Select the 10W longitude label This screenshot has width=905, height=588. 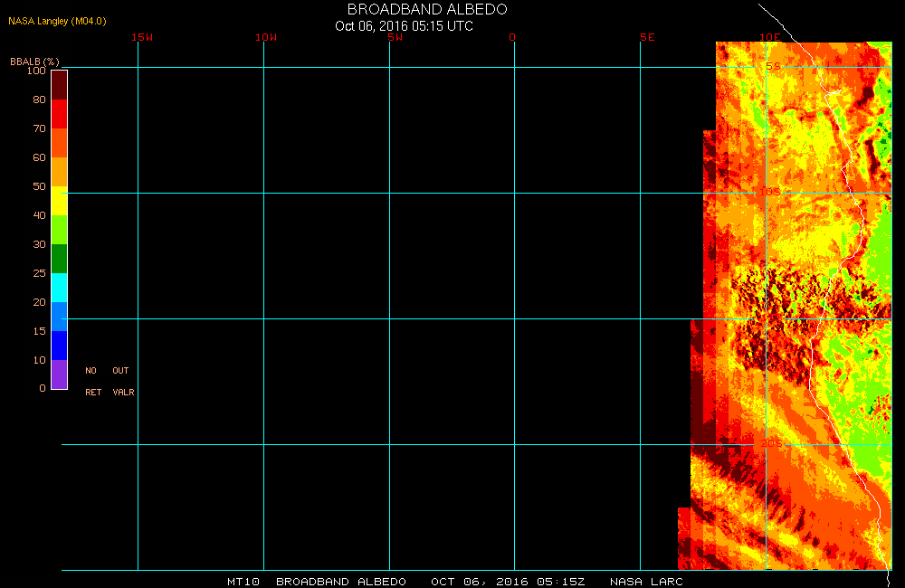(266, 37)
